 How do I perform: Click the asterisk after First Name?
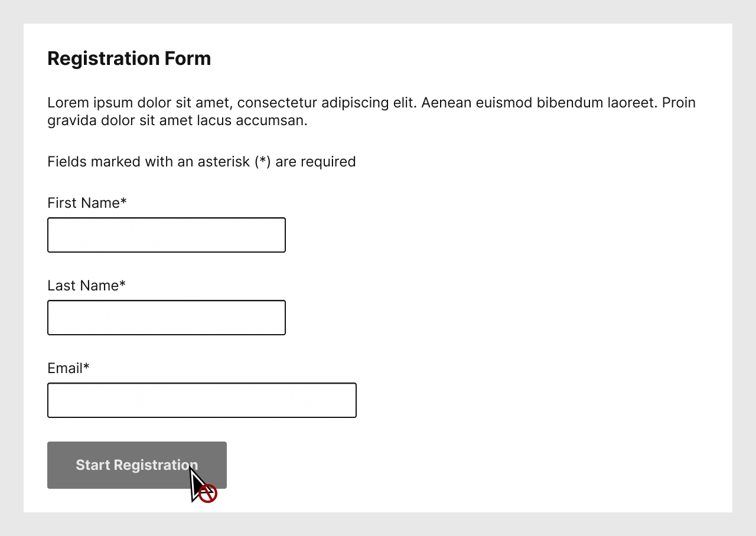[x=123, y=202]
